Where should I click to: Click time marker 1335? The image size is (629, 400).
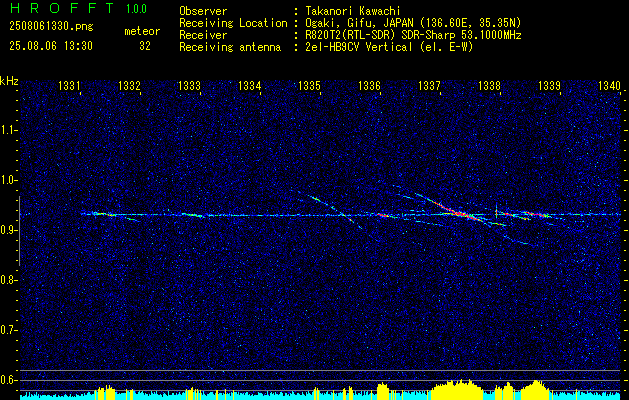[x=309, y=85]
